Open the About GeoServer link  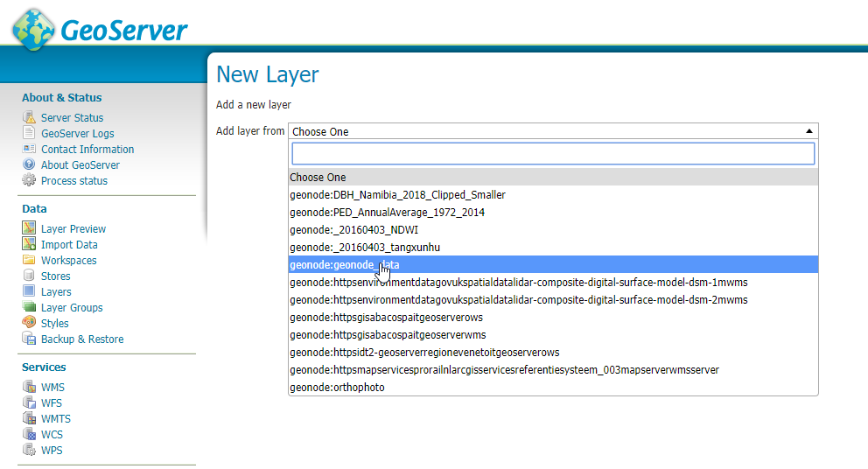pos(80,165)
